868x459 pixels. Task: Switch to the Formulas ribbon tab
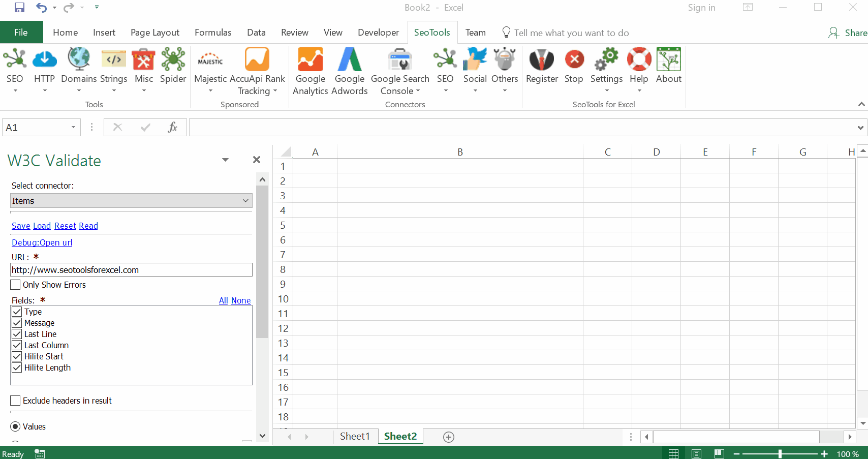[213, 33]
